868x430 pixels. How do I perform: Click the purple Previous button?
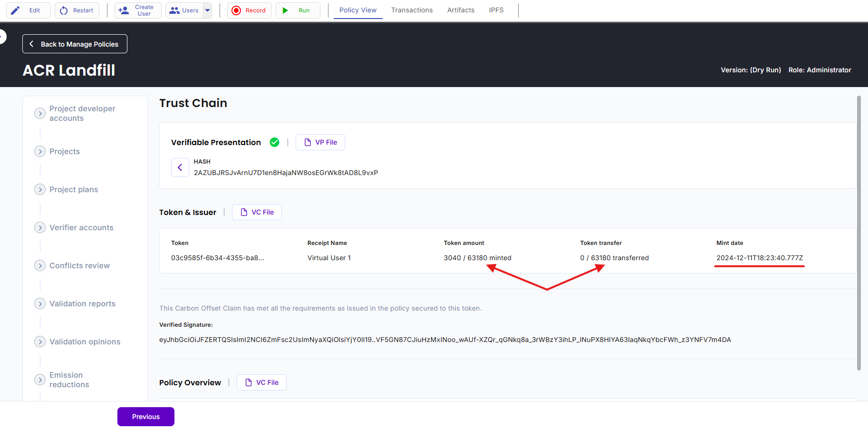(146, 417)
